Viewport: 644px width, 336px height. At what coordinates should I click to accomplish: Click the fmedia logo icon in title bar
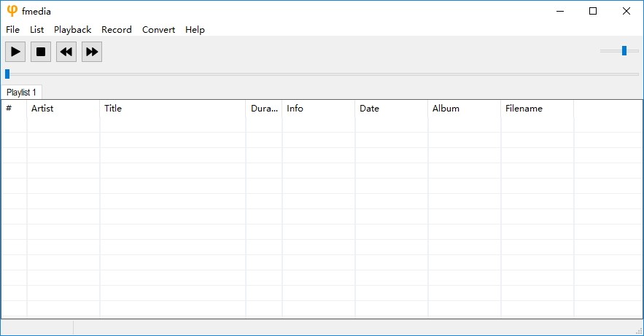(x=12, y=11)
